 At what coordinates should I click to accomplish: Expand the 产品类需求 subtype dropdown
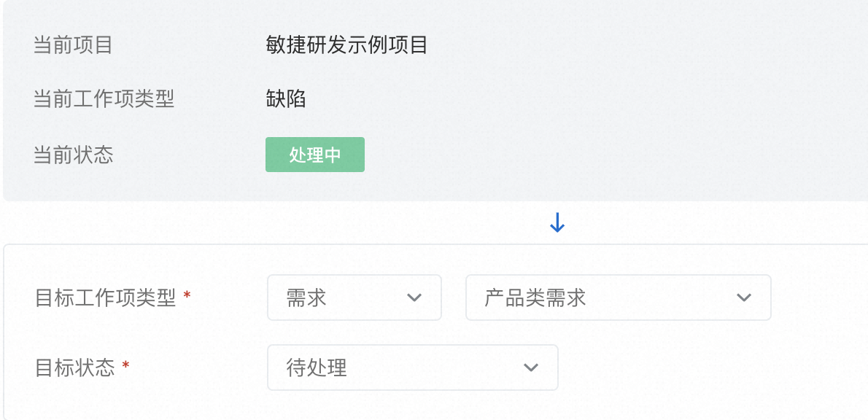(618, 297)
